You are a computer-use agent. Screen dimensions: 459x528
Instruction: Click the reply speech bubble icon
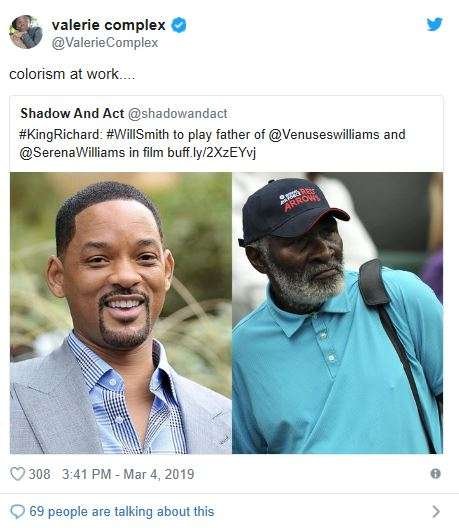[x=18, y=512]
